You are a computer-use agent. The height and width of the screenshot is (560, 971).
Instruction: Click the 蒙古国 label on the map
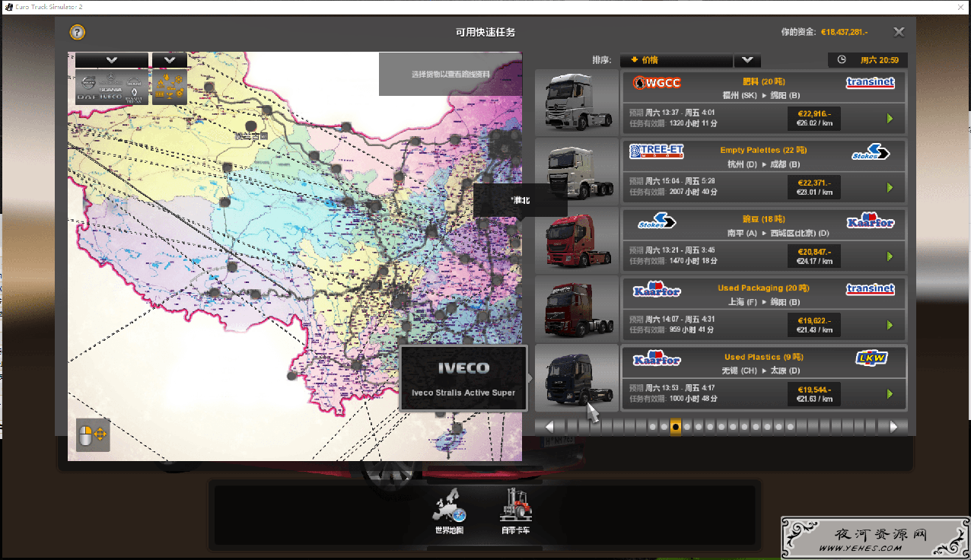[252, 135]
